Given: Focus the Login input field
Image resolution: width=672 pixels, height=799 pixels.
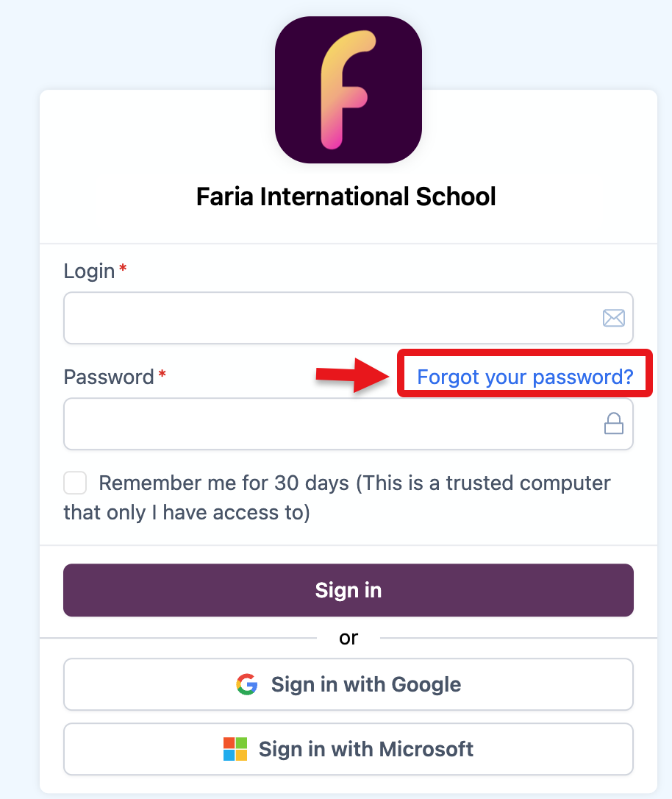Looking at the screenshot, I should [331, 318].
